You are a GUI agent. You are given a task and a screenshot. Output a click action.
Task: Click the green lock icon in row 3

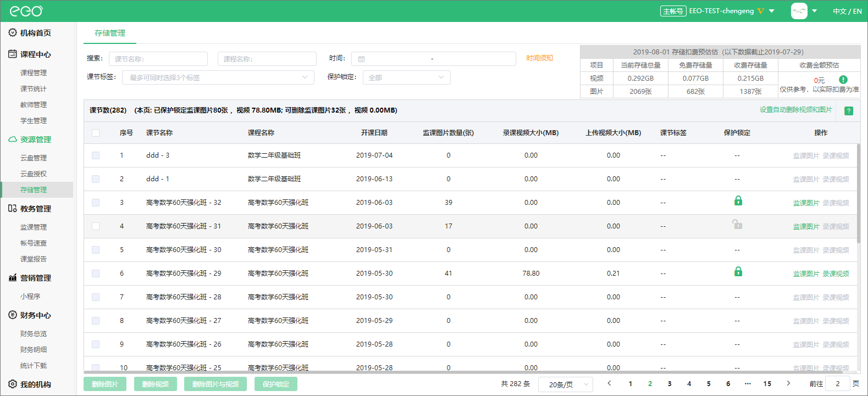click(738, 201)
